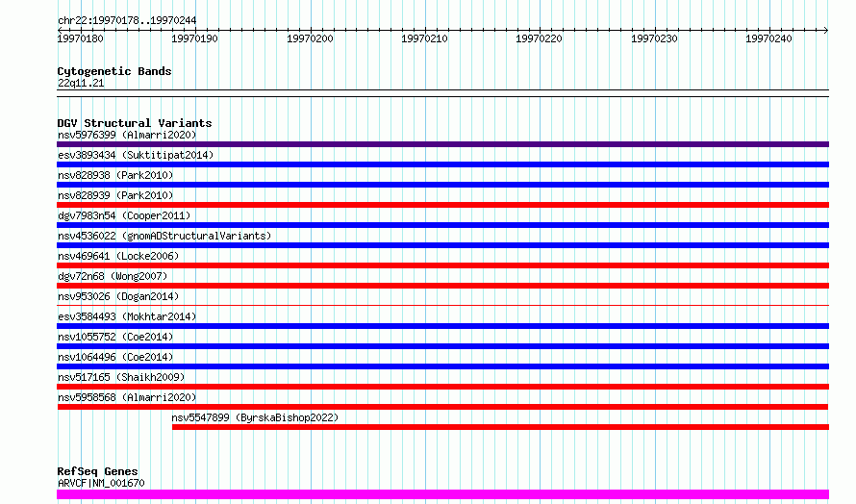This screenshot has height=504, width=856.
Task: Click the RefSeq Genes track title
Action: pyautogui.click(x=97, y=472)
